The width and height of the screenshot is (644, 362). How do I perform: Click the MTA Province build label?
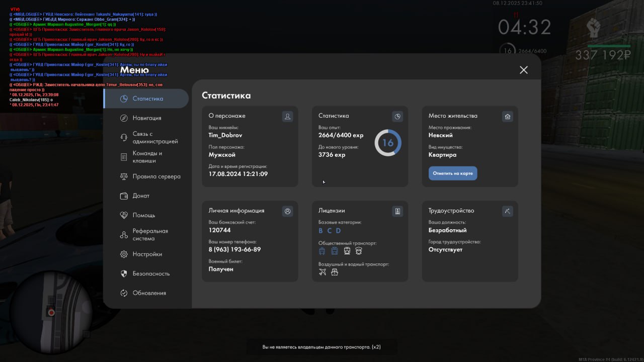click(611, 359)
